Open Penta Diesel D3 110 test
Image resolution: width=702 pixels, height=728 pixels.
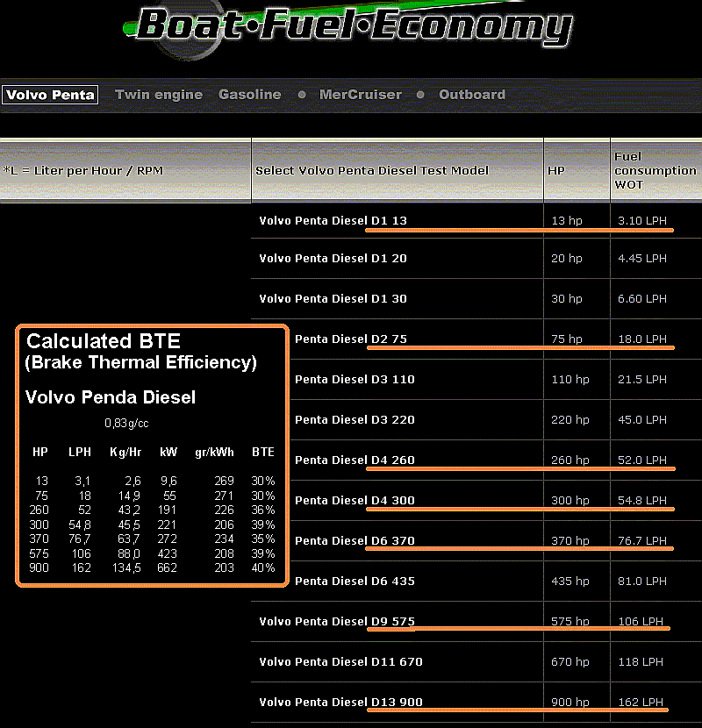point(355,379)
